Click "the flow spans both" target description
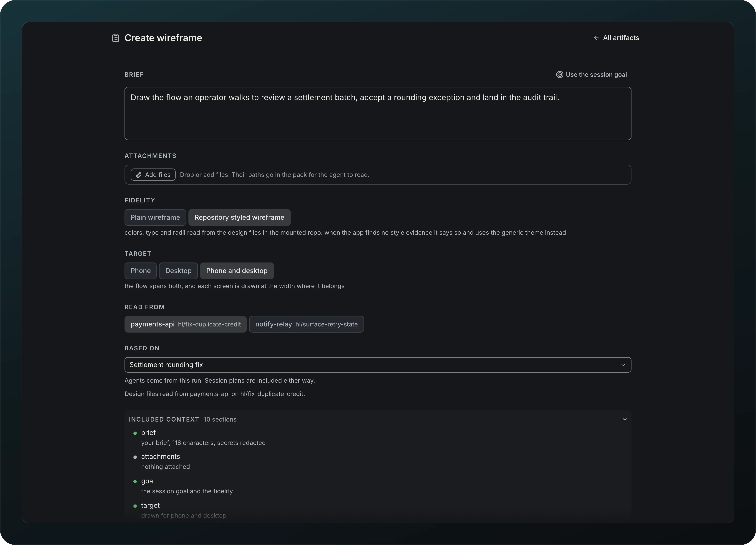Screen dimensions: 756x545 (234, 286)
